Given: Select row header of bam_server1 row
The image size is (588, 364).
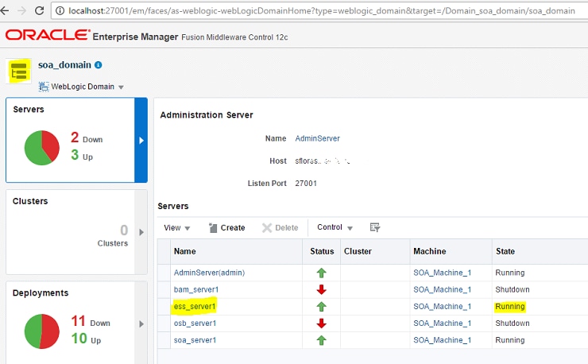Looking at the screenshot, I should 164,290.
